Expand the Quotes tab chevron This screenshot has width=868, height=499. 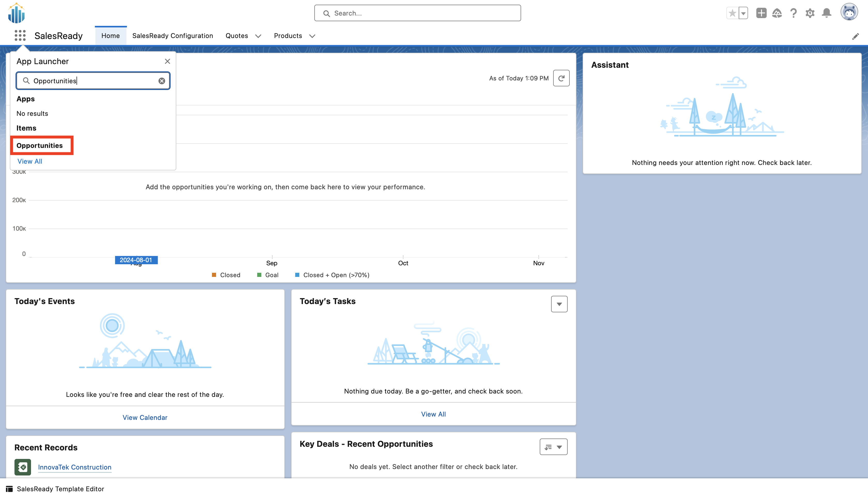click(x=258, y=36)
